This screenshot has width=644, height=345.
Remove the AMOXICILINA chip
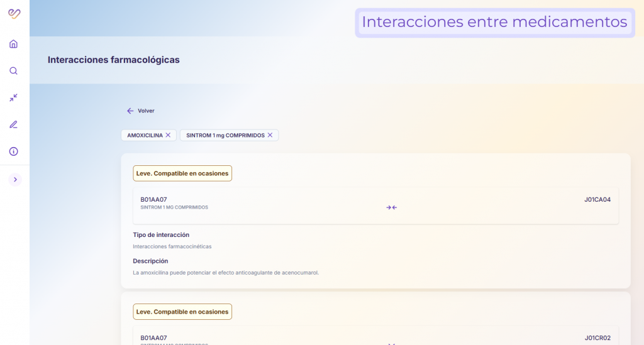pos(168,135)
